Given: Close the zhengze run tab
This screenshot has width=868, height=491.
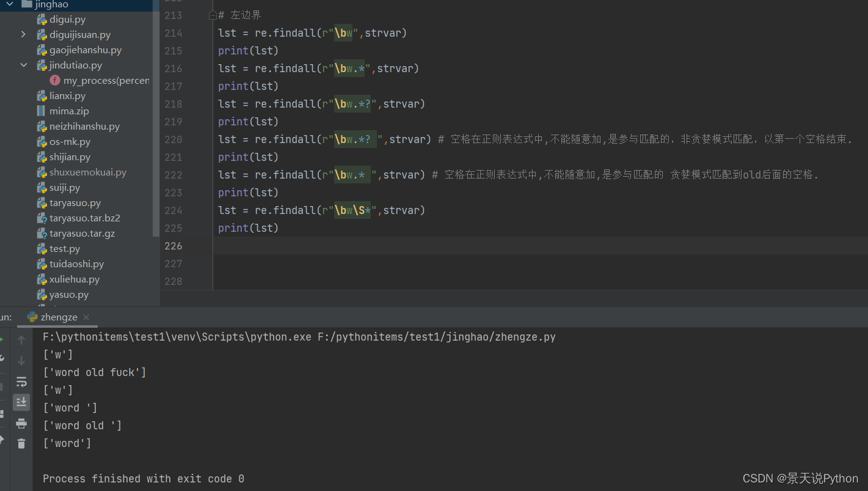Looking at the screenshot, I should point(86,317).
